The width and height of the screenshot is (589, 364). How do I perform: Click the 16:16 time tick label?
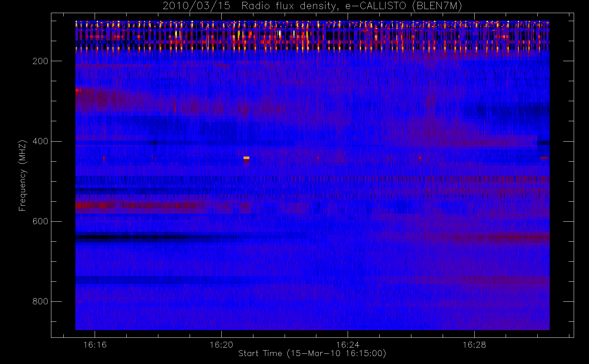click(95, 345)
